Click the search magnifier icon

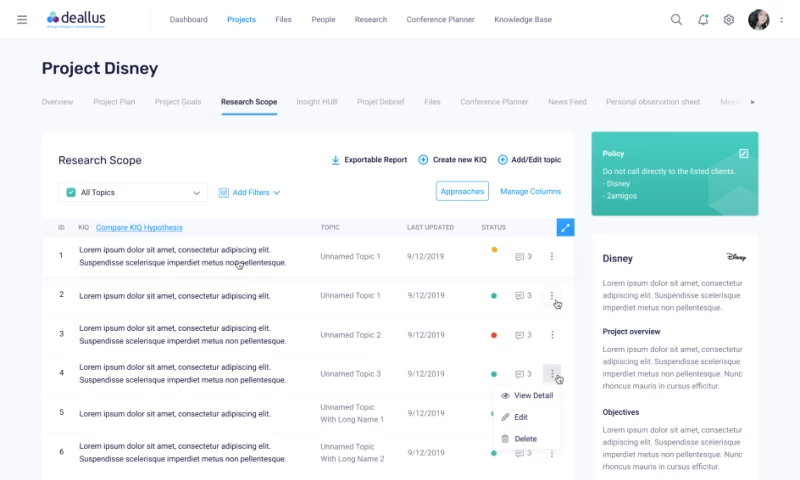click(676, 19)
